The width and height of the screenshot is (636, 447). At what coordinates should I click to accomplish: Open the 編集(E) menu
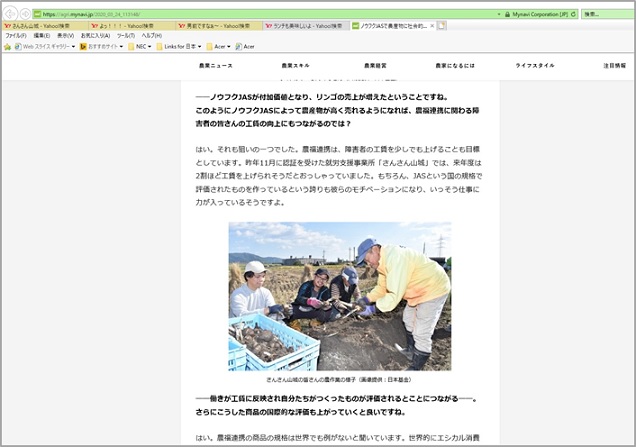click(42, 36)
